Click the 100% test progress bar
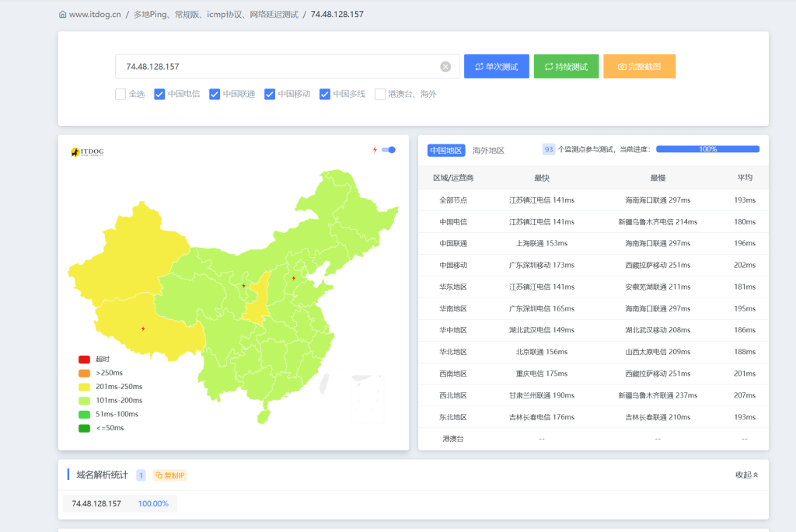The image size is (796, 532). click(x=707, y=149)
